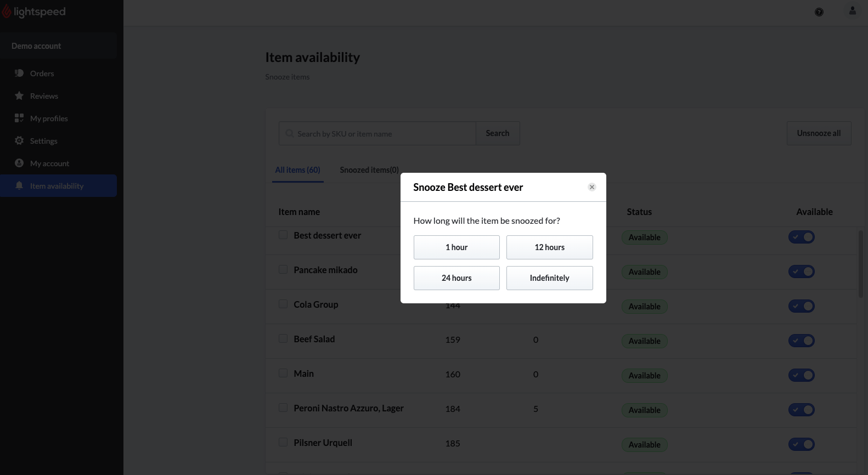
Task: Open My profiles grid icon
Action: (x=19, y=118)
